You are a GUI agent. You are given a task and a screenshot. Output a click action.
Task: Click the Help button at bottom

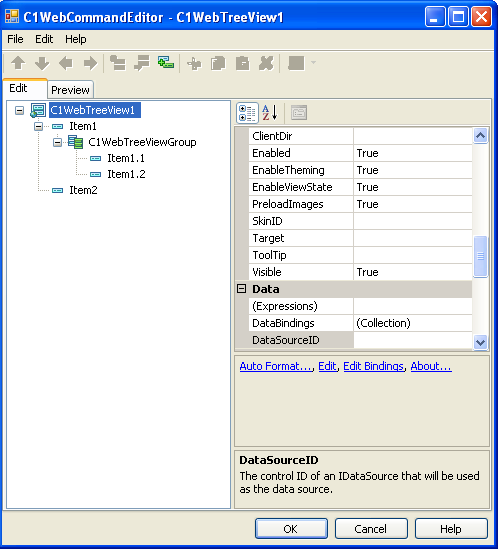451,529
